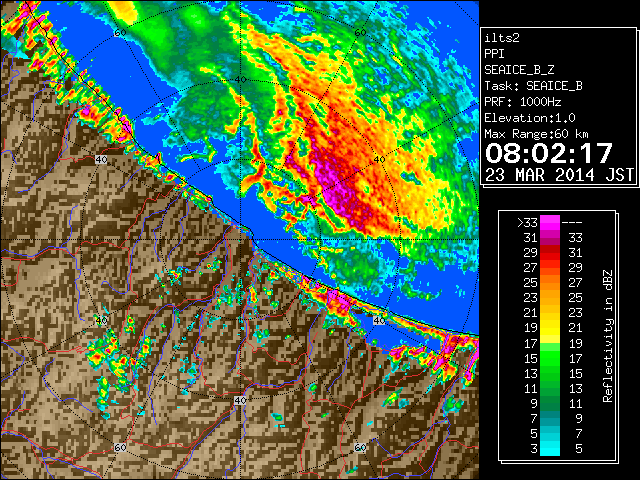Screen dimensions: 640x480
Task: Click the magenta >33 dBZ legend swatch
Action: click(x=550, y=223)
